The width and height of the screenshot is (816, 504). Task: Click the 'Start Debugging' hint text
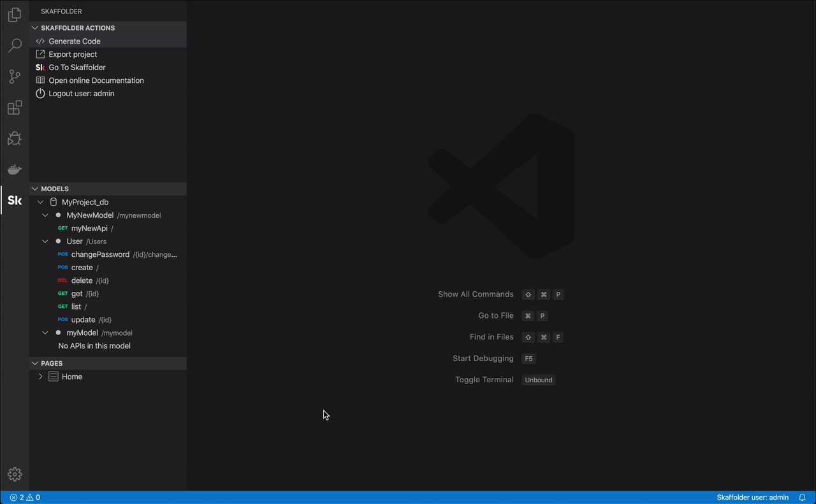coord(483,358)
